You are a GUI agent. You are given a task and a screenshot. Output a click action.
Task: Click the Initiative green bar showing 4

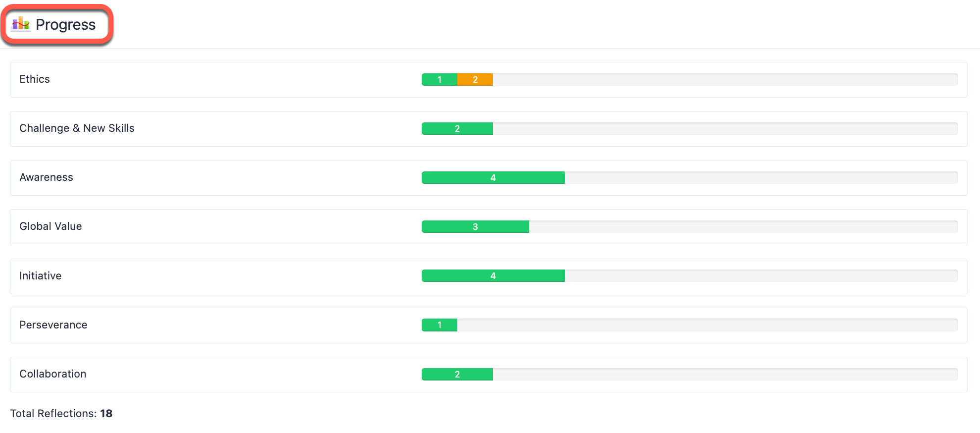[493, 275]
